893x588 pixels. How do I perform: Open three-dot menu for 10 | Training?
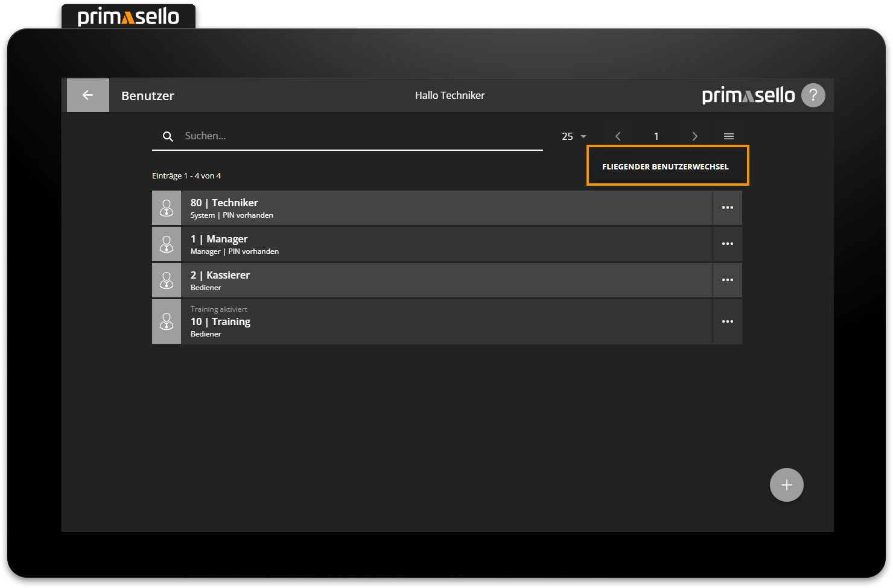[x=727, y=322]
